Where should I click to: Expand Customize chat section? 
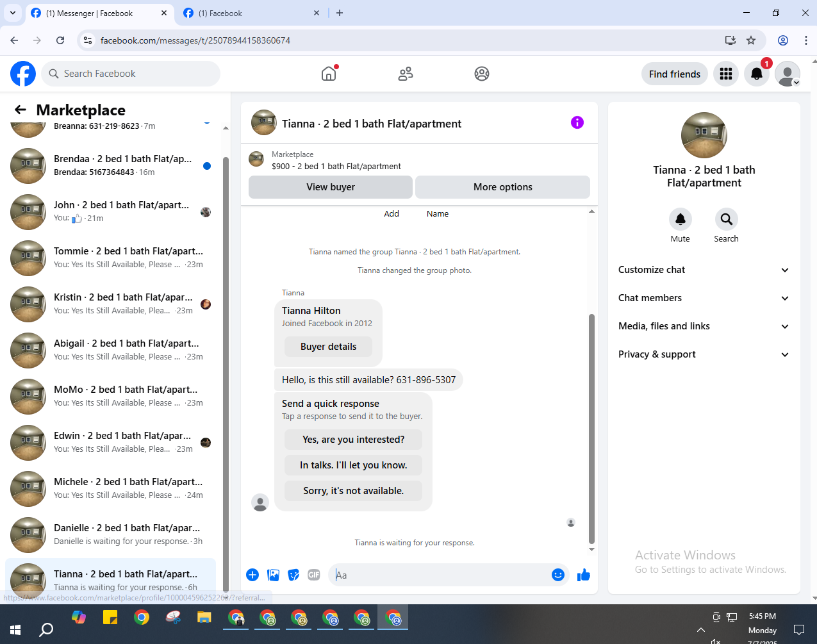click(x=704, y=270)
